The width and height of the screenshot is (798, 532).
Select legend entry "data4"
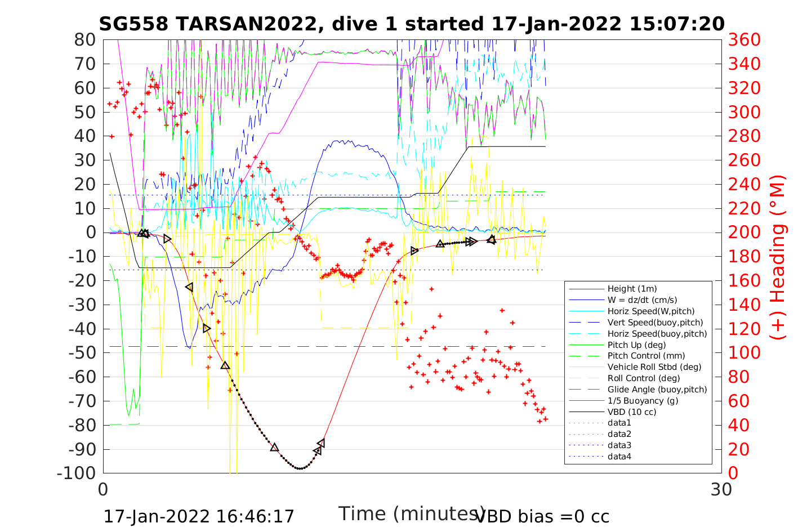619,457
